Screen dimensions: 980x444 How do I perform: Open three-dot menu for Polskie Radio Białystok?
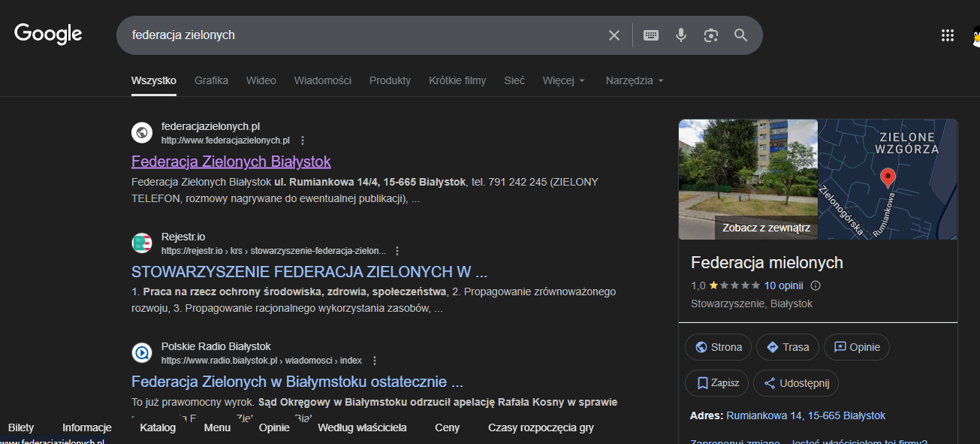[x=375, y=361]
